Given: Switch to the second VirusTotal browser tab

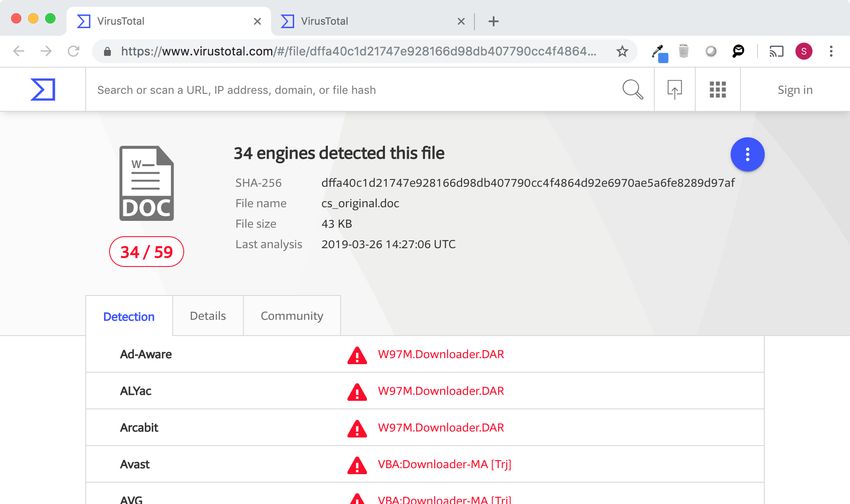Looking at the screenshot, I should coord(373,21).
